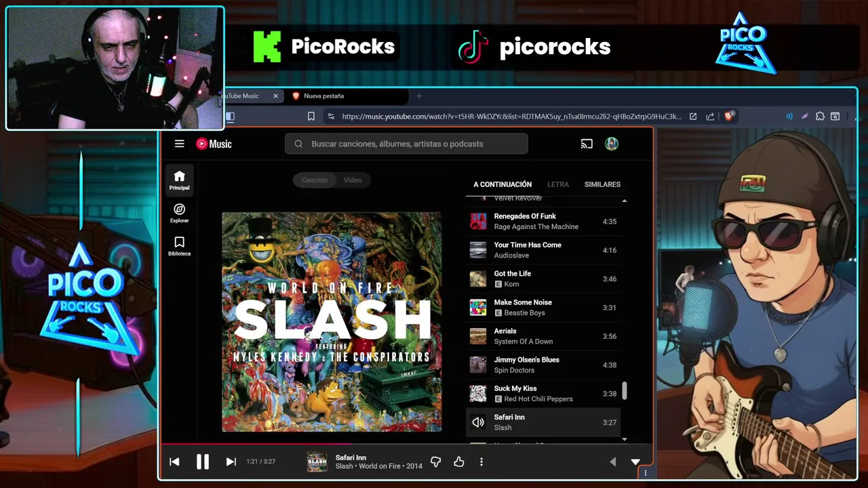868x488 pixels.
Task: Open the account avatar menu
Action: click(x=612, y=144)
